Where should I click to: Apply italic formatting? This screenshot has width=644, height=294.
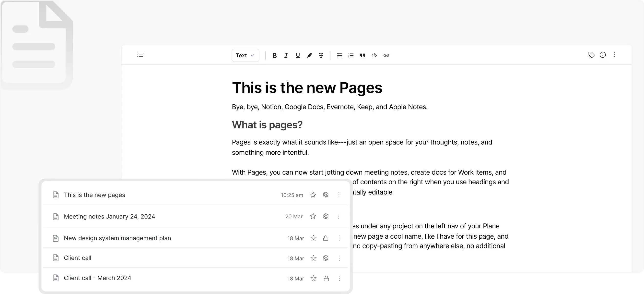point(286,55)
